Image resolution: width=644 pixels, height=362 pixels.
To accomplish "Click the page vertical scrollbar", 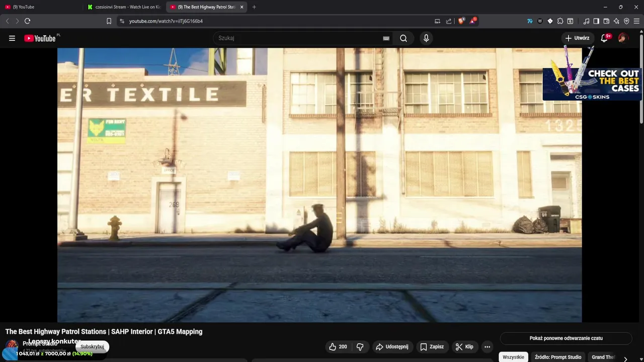I will point(641,78).
